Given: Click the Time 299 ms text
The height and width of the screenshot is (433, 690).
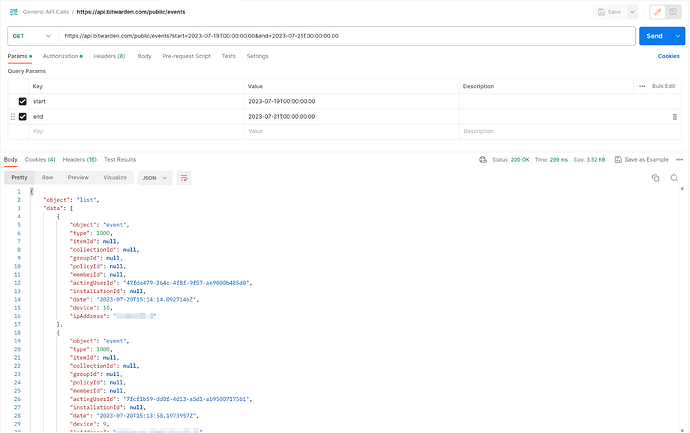Looking at the screenshot, I should point(551,160).
